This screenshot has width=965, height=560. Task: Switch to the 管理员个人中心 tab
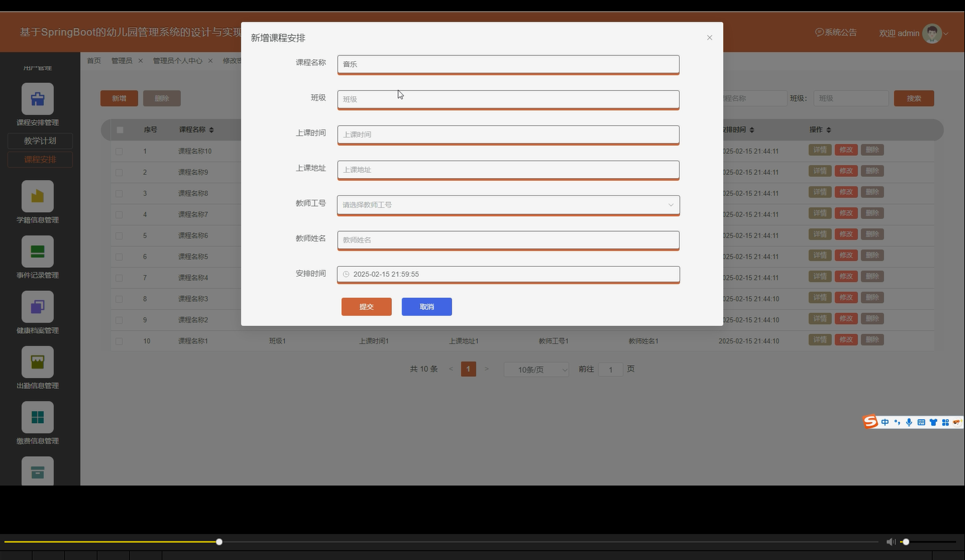point(178,61)
